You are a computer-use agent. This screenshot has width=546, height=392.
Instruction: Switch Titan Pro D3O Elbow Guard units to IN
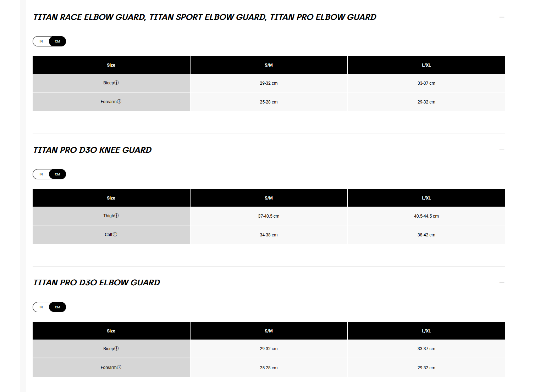[x=41, y=307]
